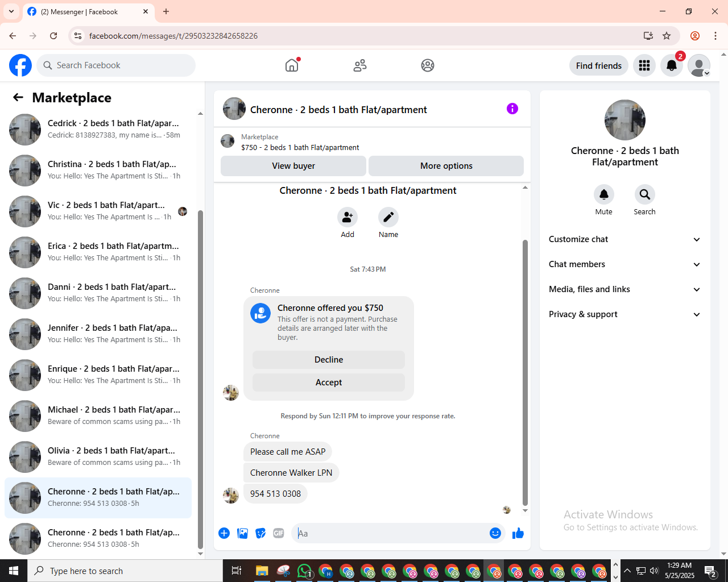Click the Search Facebook field
728x582 pixels.
coord(116,65)
